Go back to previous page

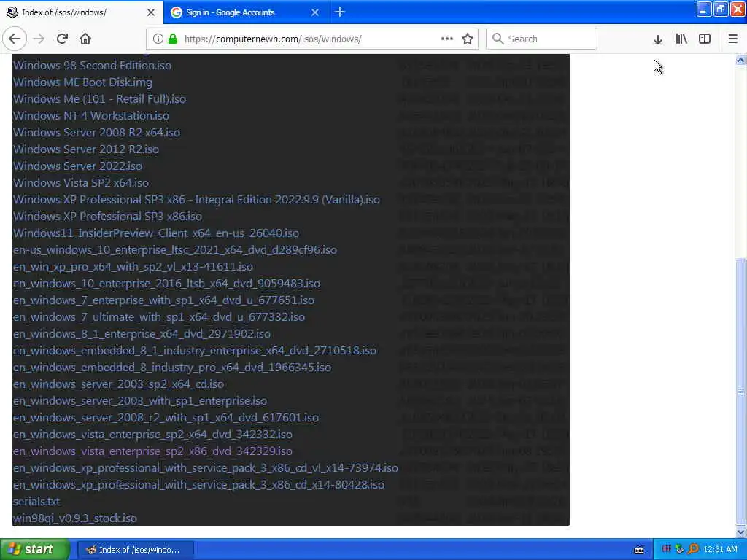(15, 39)
